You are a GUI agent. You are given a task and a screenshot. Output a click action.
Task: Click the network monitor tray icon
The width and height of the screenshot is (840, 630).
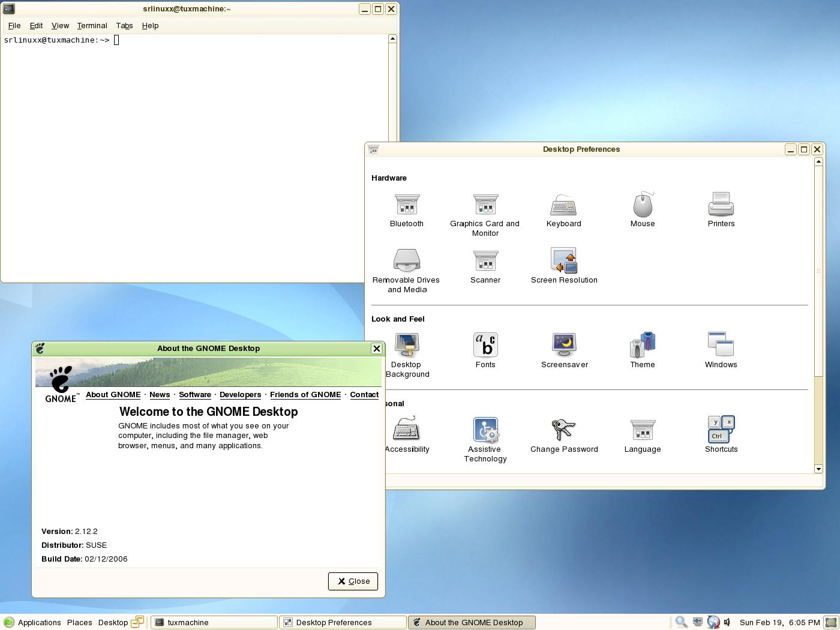(697, 622)
